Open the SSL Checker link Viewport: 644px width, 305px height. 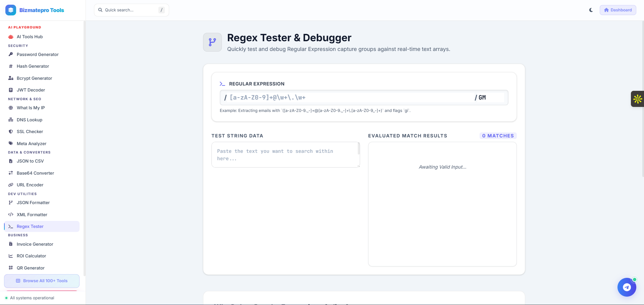click(x=42, y=132)
